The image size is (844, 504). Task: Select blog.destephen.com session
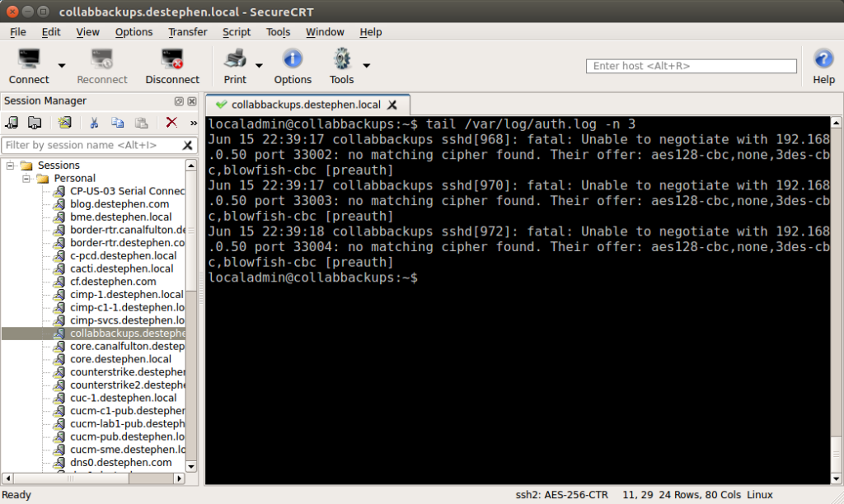(x=120, y=204)
